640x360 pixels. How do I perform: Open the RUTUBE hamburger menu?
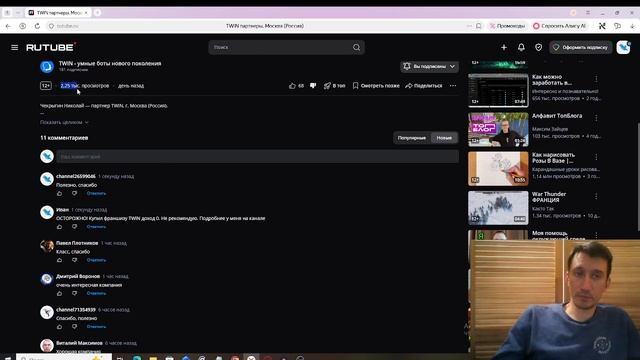point(15,47)
